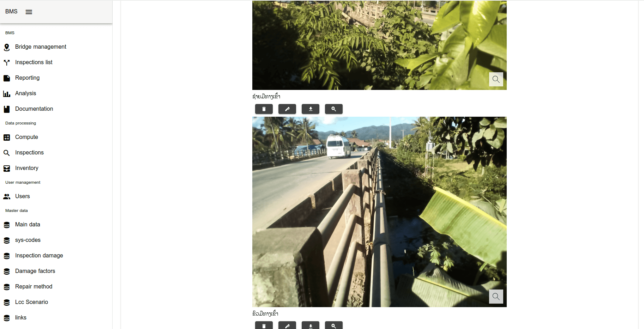This screenshot has height=329, width=644.
Task: Click magnifier overlay on vegetation photo
Action: (x=496, y=79)
